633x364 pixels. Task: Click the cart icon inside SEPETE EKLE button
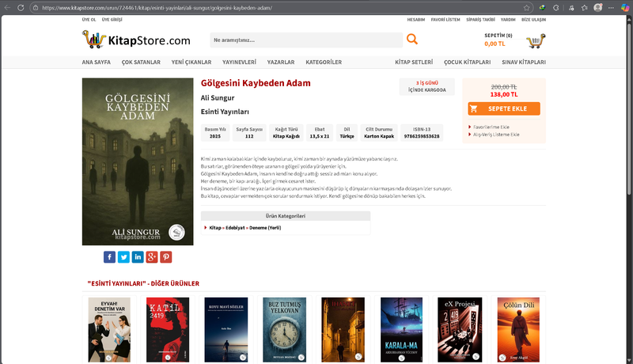tap(474, 108)
